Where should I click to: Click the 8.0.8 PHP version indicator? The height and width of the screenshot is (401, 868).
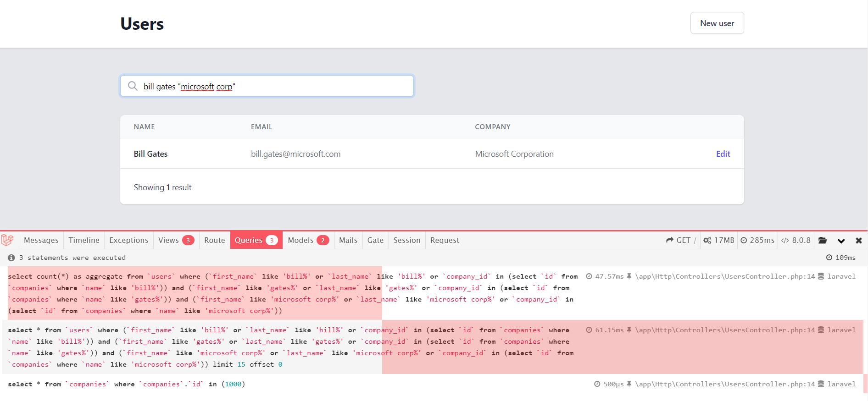(x=796, y=240)
